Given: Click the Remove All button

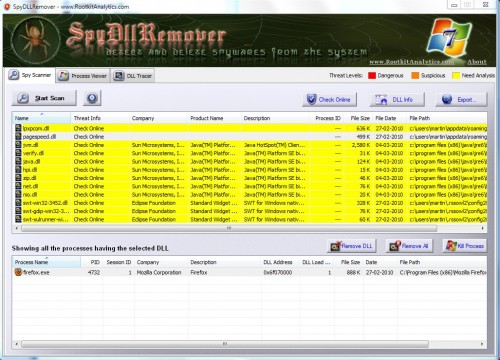Looking at the screenshot, I should click(x=409, y=246).
